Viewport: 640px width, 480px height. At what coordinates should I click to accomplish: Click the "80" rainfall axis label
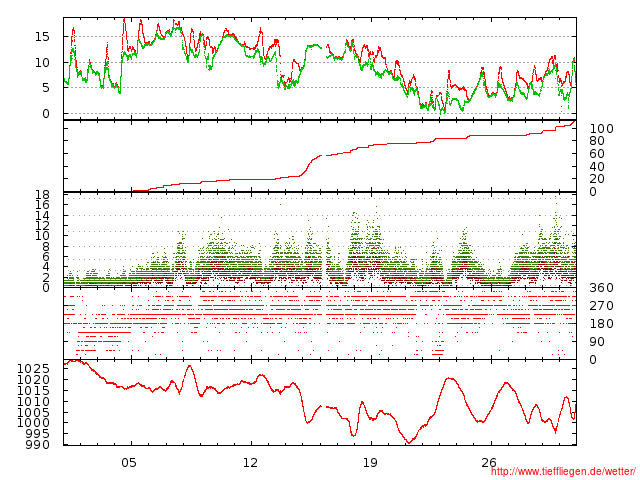click(597, 141)
